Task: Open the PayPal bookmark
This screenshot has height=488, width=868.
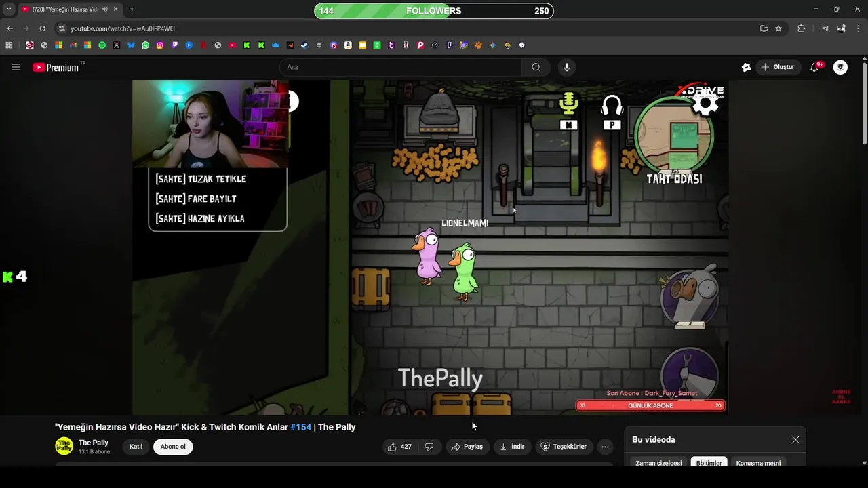Action: [x=420, y=45]
